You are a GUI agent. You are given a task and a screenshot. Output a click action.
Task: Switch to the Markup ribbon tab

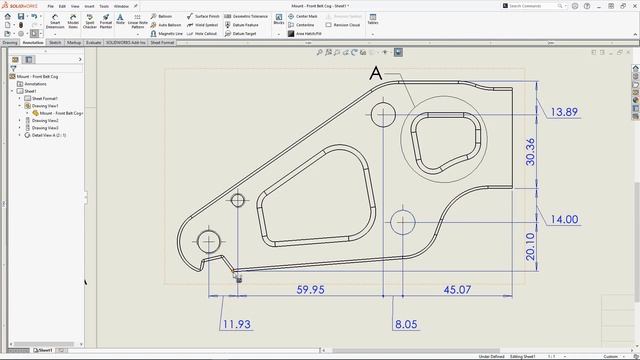coord(74,42)
